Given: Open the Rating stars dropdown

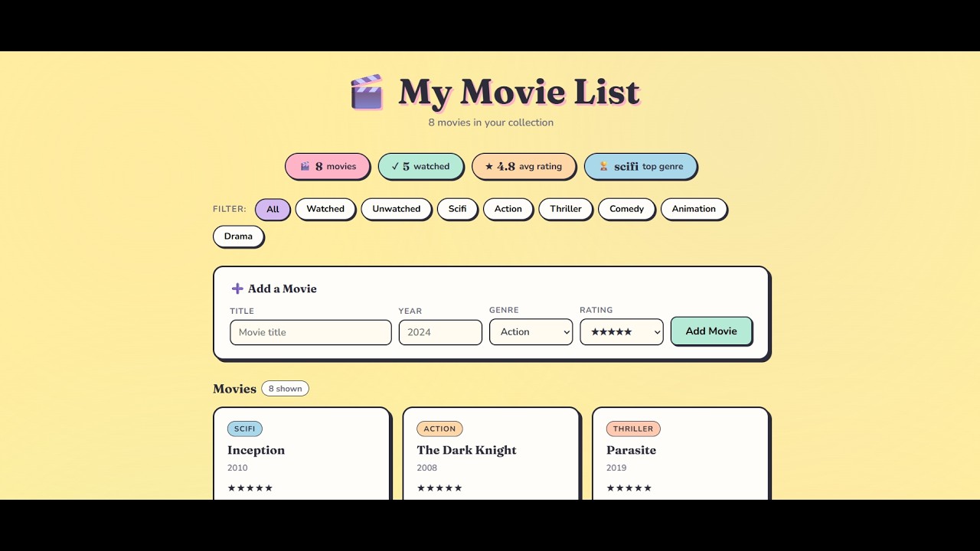Looking at the screenshot, I should coord(622,332).
